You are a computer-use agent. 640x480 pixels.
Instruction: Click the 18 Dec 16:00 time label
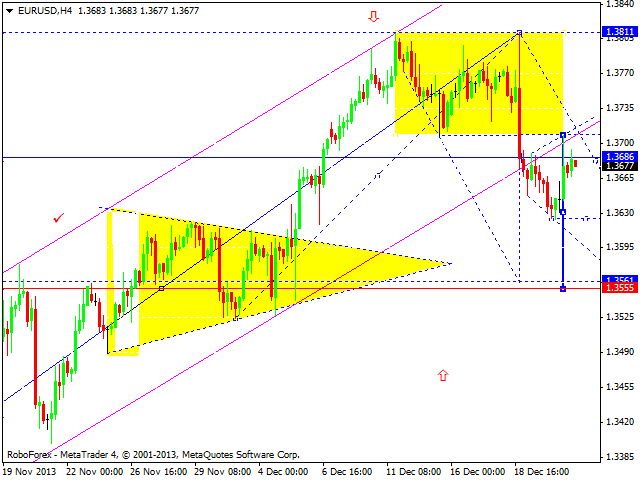click(x=542, y=472)
